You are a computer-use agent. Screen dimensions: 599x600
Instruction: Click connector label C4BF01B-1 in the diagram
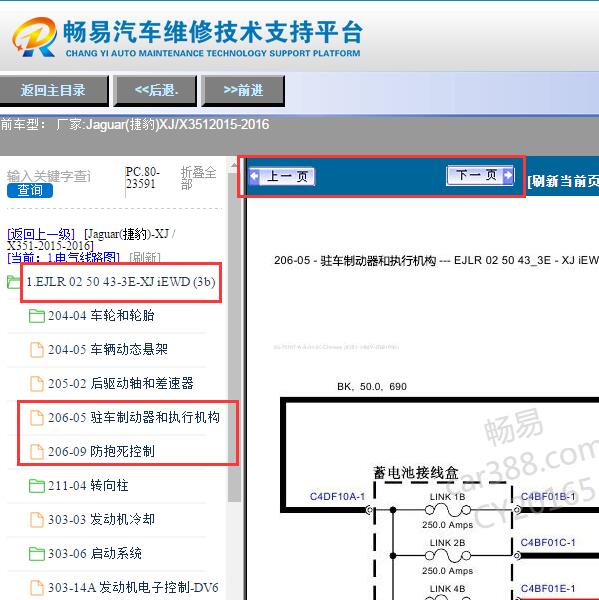[548, 496]
